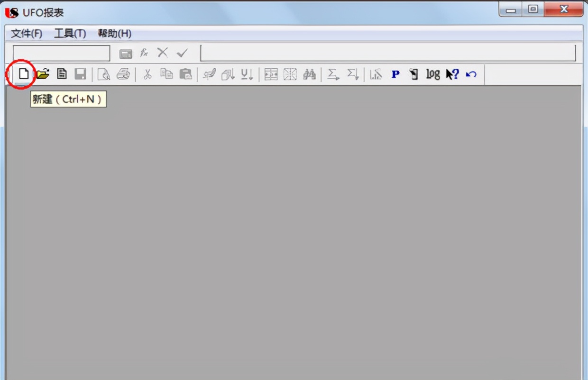This screenshot has width=588, height=380.
Task: Click the chart graph icon
Action: 376,74
